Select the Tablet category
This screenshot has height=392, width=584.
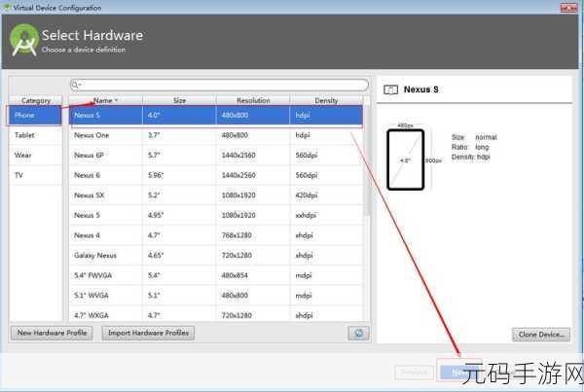click(x=35, y=135)
